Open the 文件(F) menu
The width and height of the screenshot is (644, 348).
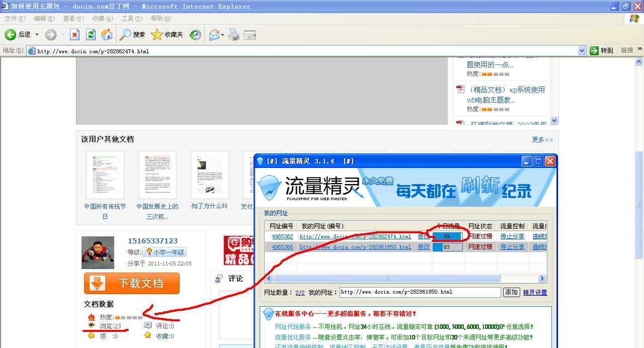coord(15,19)
